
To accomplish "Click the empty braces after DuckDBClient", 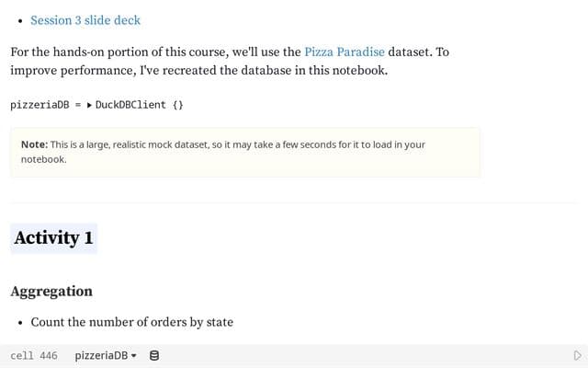I will pos(178,105).
